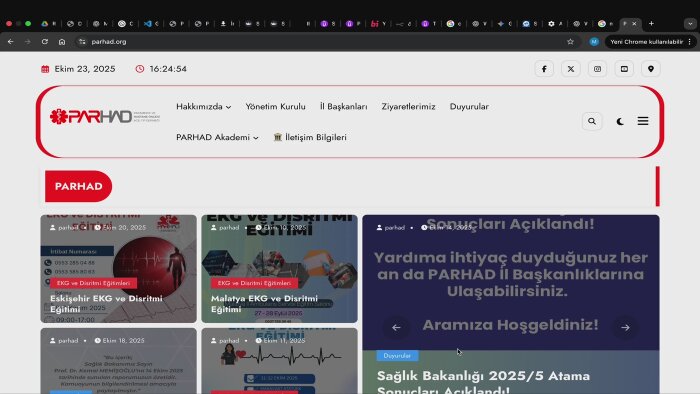Expand the Hakkımızda dropdown menu
700x394 pixels.
tap(204, 107)
